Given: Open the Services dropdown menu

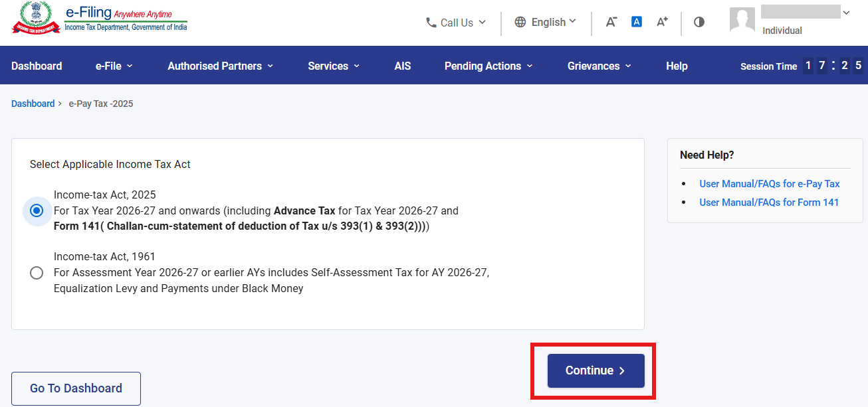Looking at the screenshot, I should (334, 66).
